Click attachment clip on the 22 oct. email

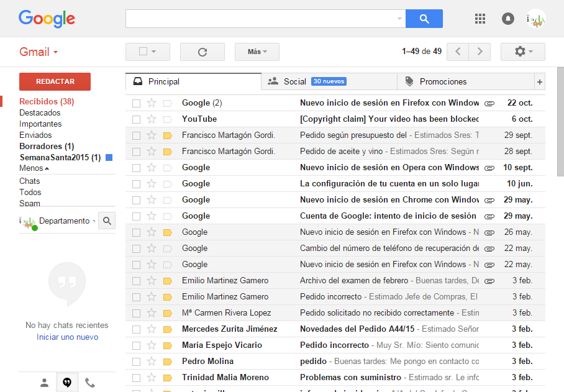click(489, 104)
